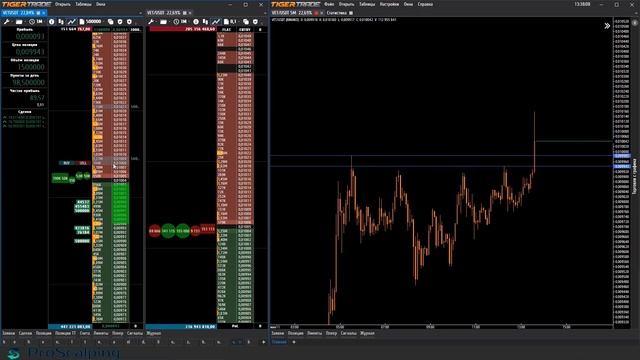Toggle the cluster bars icon in middle order book toolbar
Image resolution: width=640 pixels, height=360 pixels.
click(205, 22)
